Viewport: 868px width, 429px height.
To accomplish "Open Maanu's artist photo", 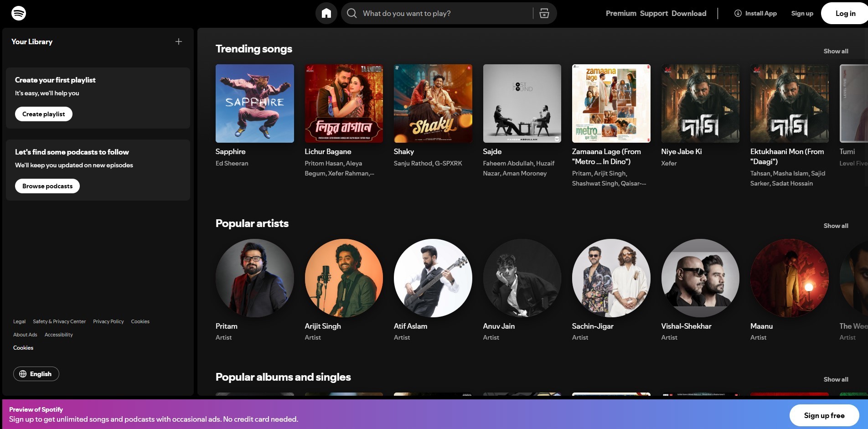I will click(790, 278).
